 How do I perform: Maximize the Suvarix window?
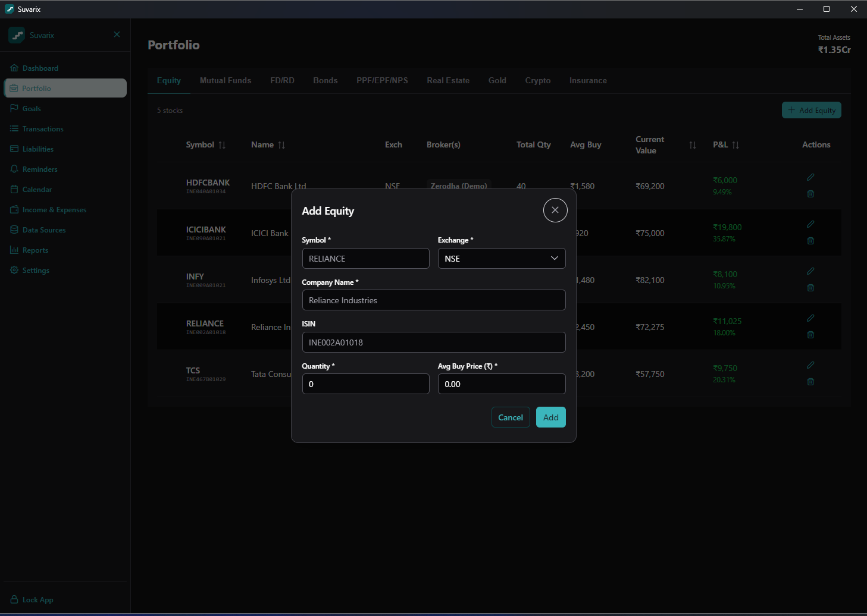coord(827,9)
